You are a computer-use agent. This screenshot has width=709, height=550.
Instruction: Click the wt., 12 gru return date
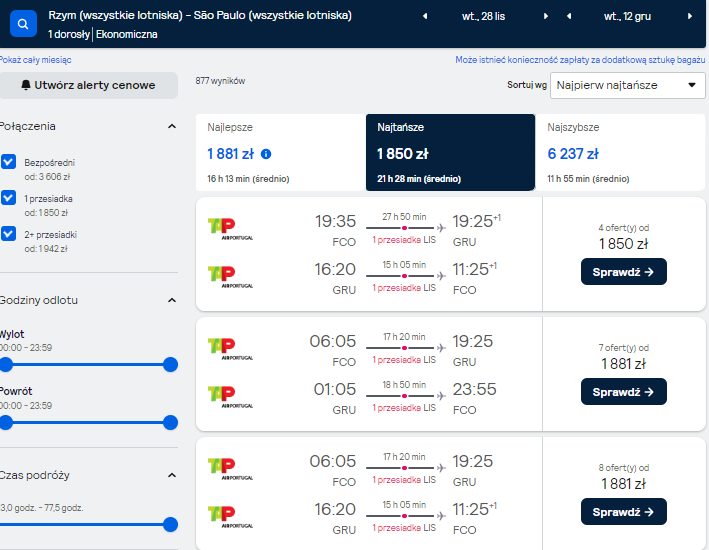628,16
